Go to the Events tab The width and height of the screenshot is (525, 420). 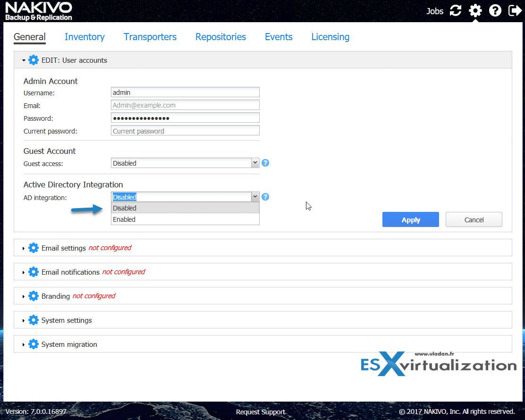[x=279, y=37]
